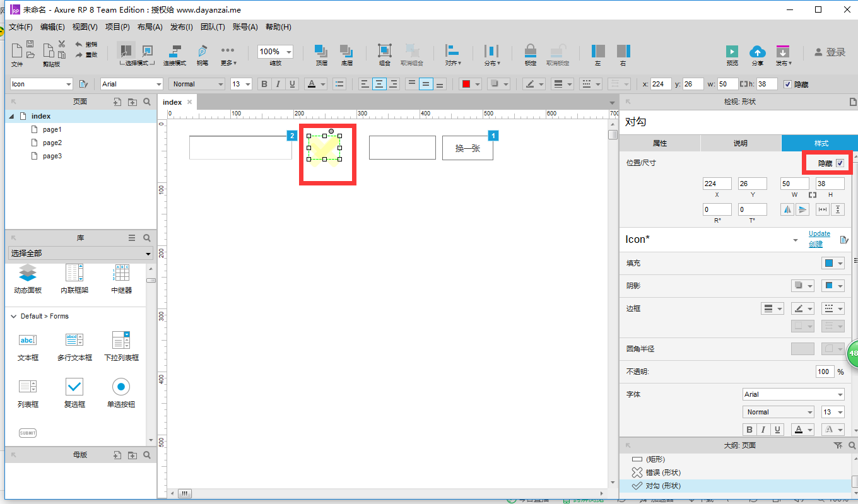
Task: Uncheck the 隐藏 checkbox in the style panel
Action: coord(840,163)
